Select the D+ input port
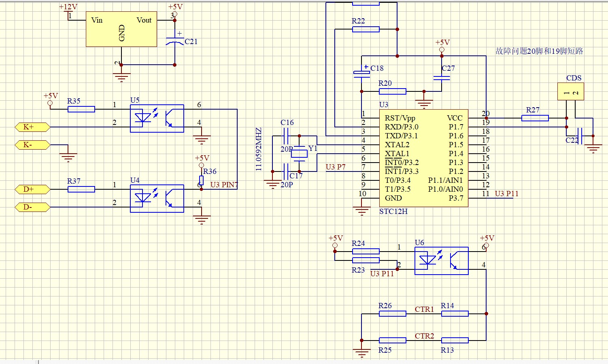 pyautogui.click(x=32, y=189)
